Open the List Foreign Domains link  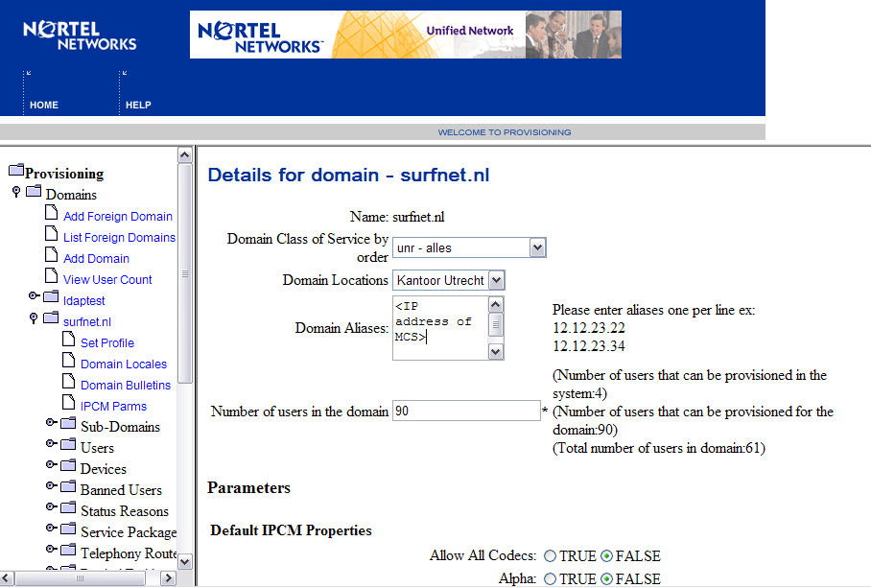[120, 238]
